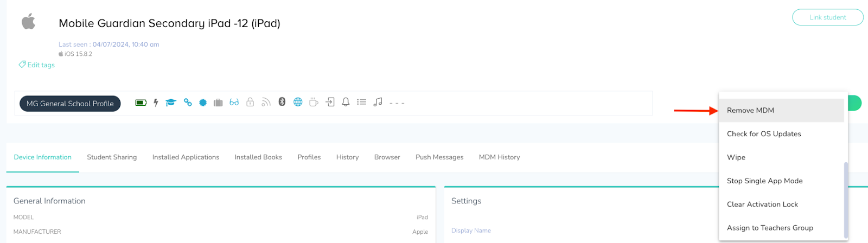Click the blue verified badge icon
868x243 pixels.
203,103
